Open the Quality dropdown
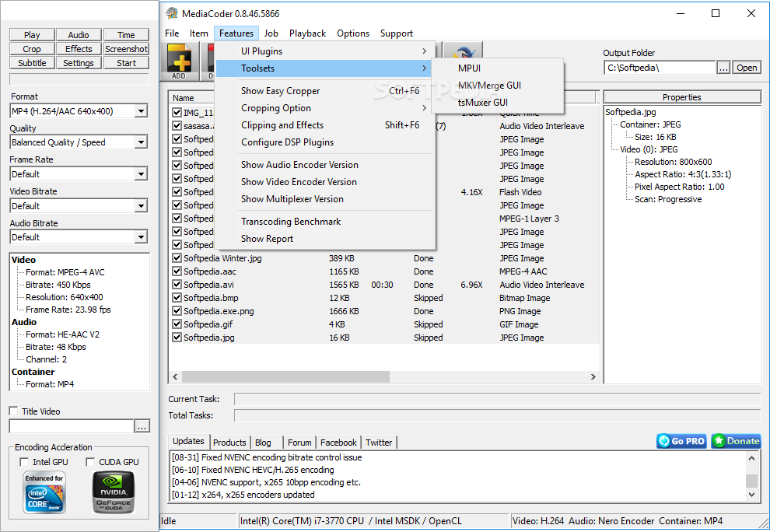The height and width of the screenshot is (532, 770). coord(141,142)
